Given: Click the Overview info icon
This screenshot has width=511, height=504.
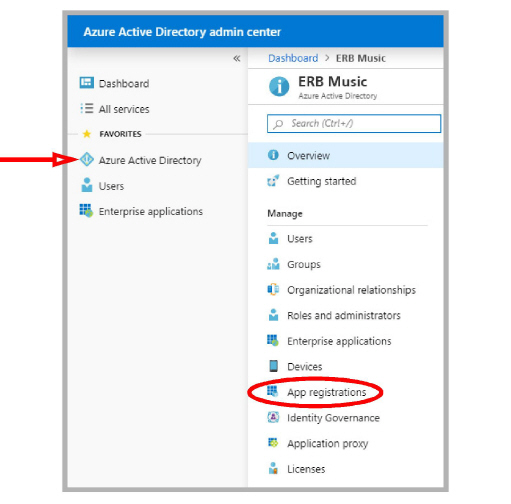Looking at the screenshot, I should 273,155.
